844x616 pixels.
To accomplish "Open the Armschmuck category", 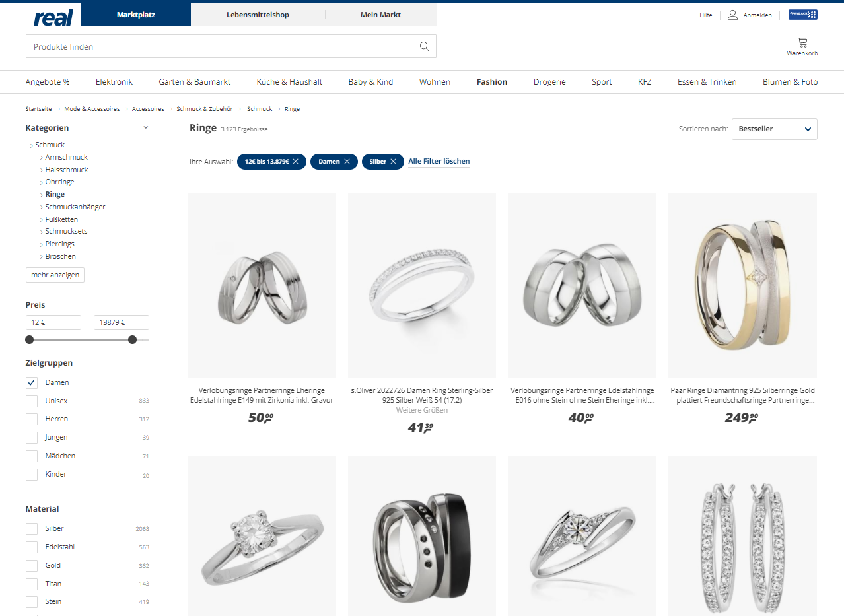I will click(x=66, y=157).
